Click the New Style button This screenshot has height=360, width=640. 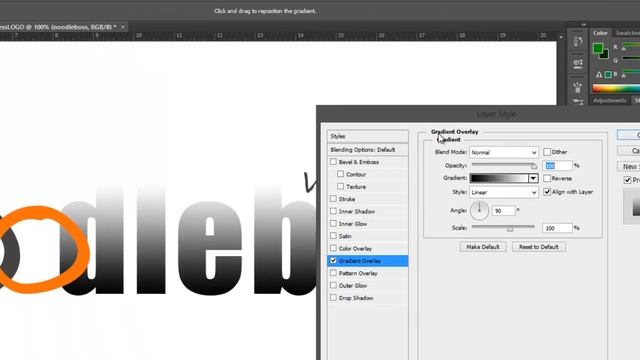pos(629,167)
